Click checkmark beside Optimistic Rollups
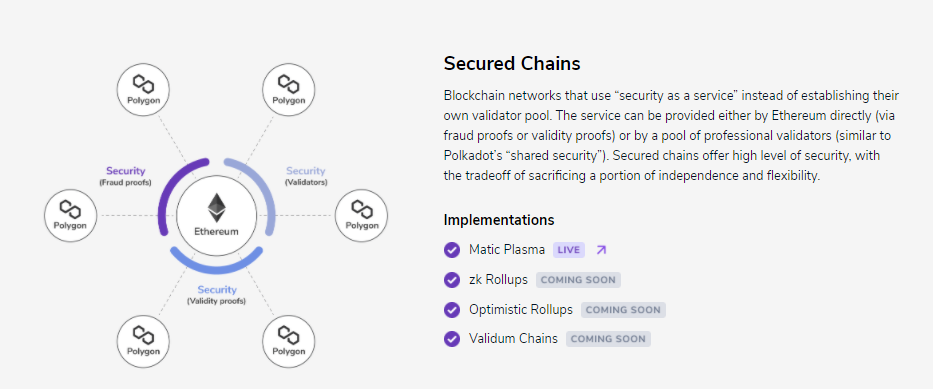The width and height of the screenshot is (933, 389). click(x=452, y=309)
